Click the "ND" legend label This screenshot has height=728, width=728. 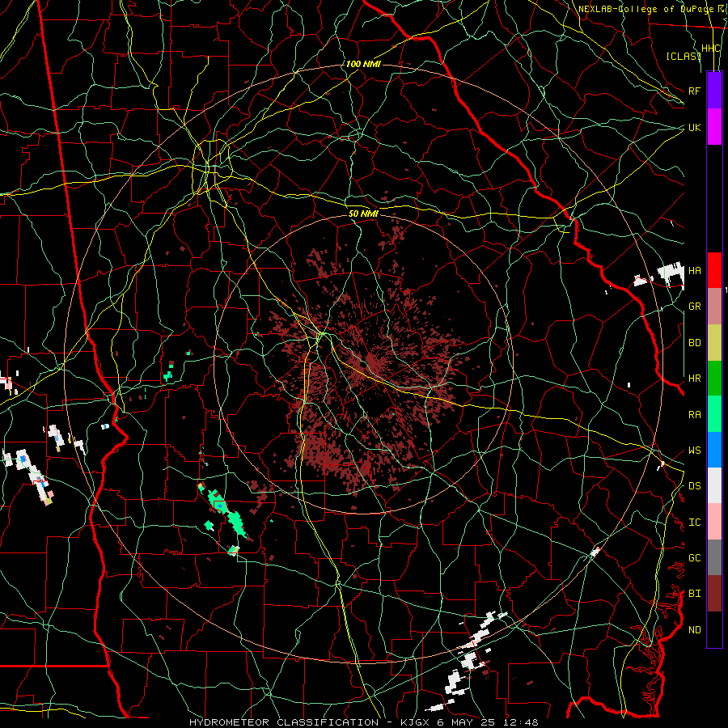(694, 630)
